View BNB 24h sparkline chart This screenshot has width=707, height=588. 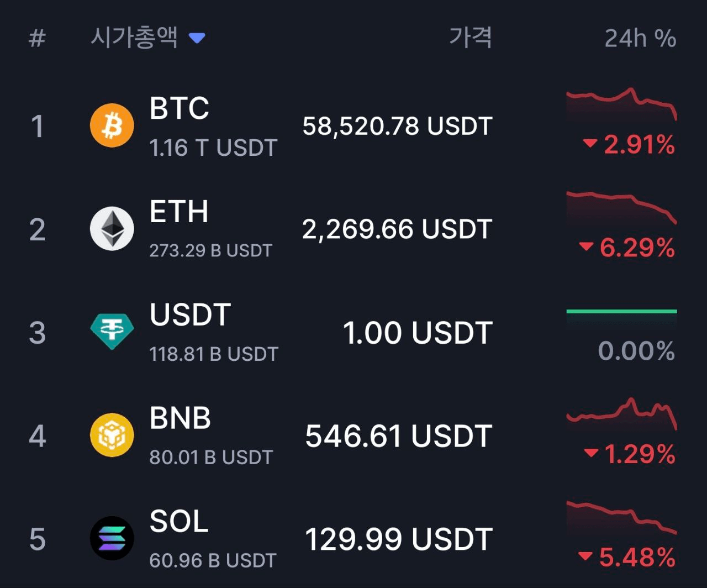point(621,414)
